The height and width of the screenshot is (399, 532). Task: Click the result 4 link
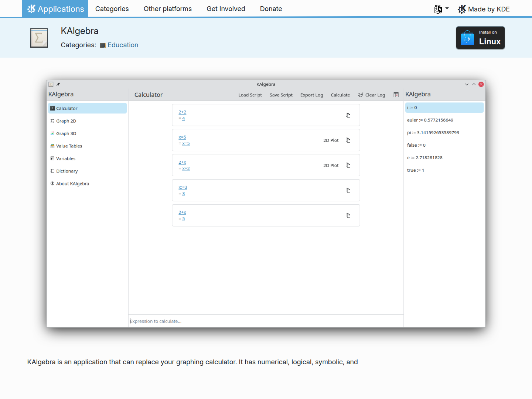184,118
